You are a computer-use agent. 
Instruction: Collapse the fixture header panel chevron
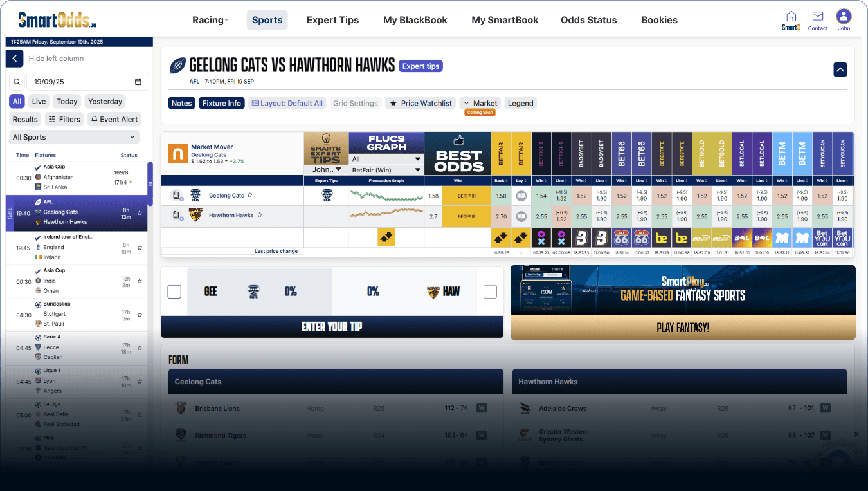(x=840, y=69)
